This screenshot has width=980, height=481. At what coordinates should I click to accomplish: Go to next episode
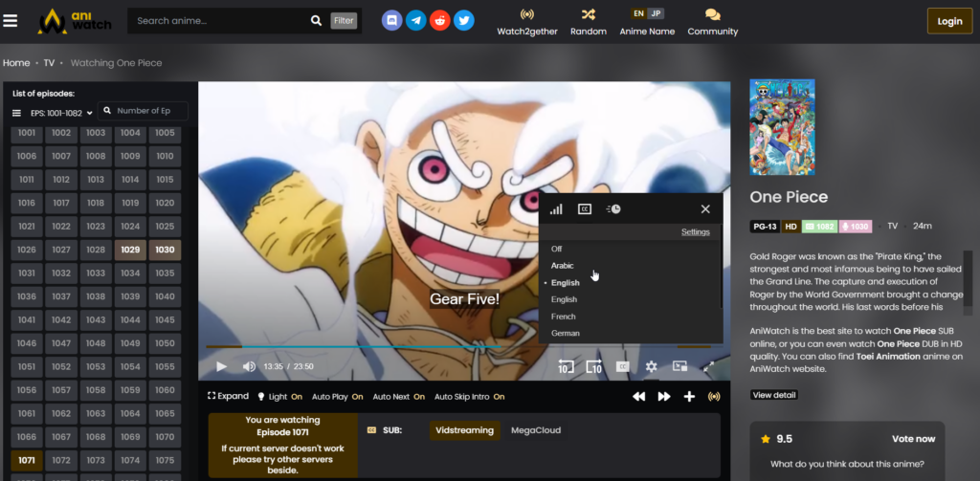[664, 397]
